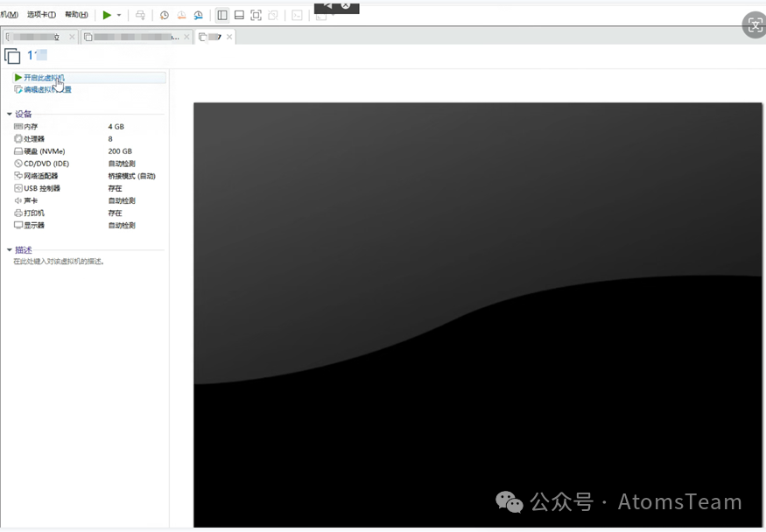
Task: Click the Send Ctrl+Alt+Del toolbar icon
Action: tap(140, 15)
